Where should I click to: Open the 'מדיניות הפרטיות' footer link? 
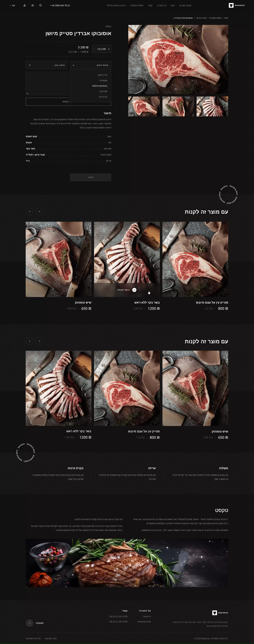click(33, 638)
